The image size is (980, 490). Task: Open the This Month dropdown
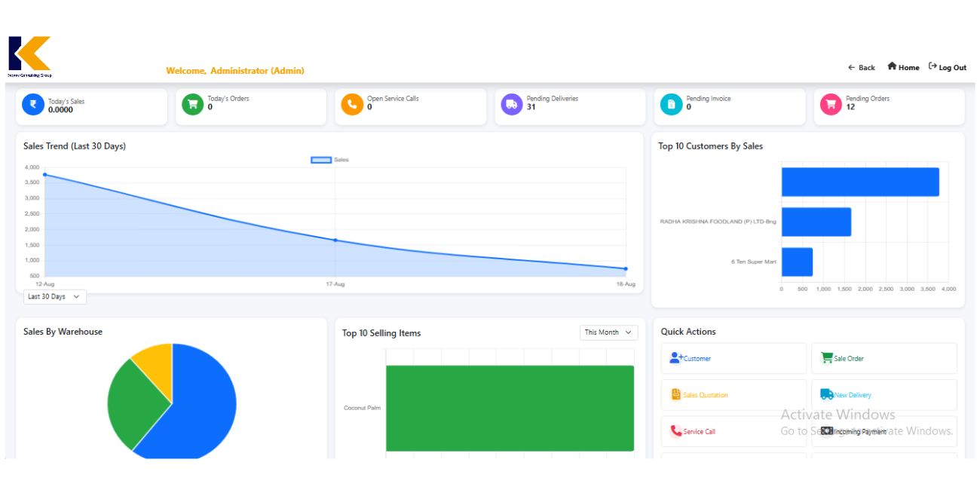[608, 332]
